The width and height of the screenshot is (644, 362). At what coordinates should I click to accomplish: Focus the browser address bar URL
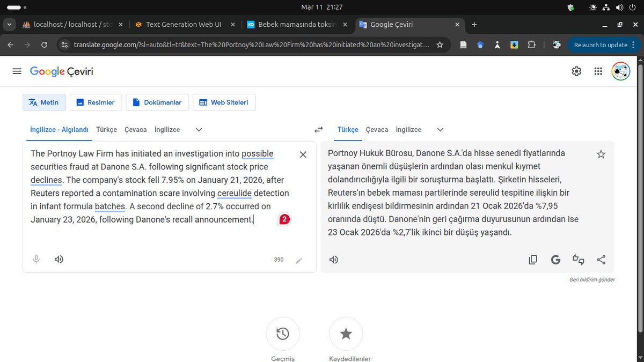coord(251,45)
